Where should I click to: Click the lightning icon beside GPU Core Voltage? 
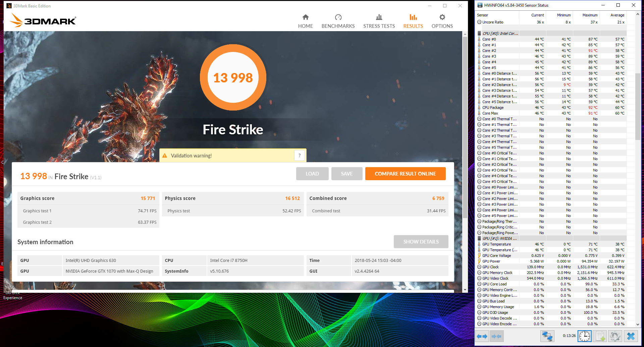click(x=479, y=256)
